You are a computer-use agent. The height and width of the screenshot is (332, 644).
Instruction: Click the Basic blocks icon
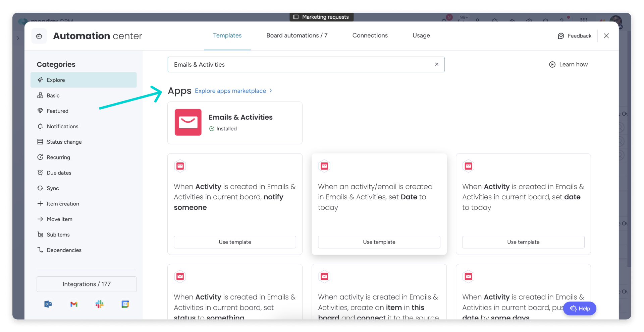(40, 95)
